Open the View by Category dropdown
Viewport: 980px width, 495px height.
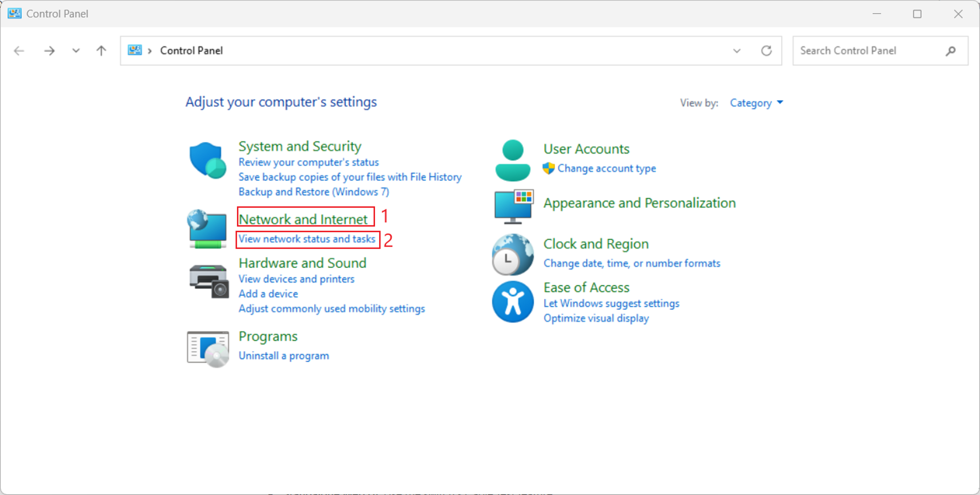click(x=757, y=103)
